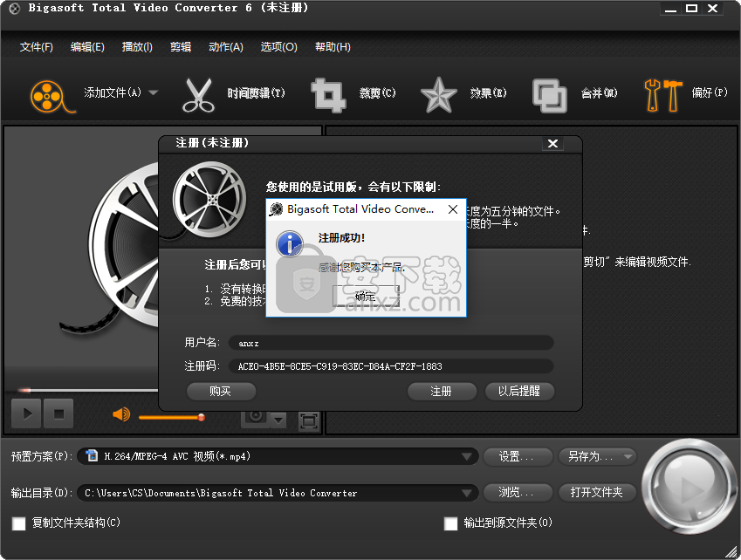This screenshot has width=741, height=560.
Task: Click the 注册成功! message text
Action: (341, 237)
